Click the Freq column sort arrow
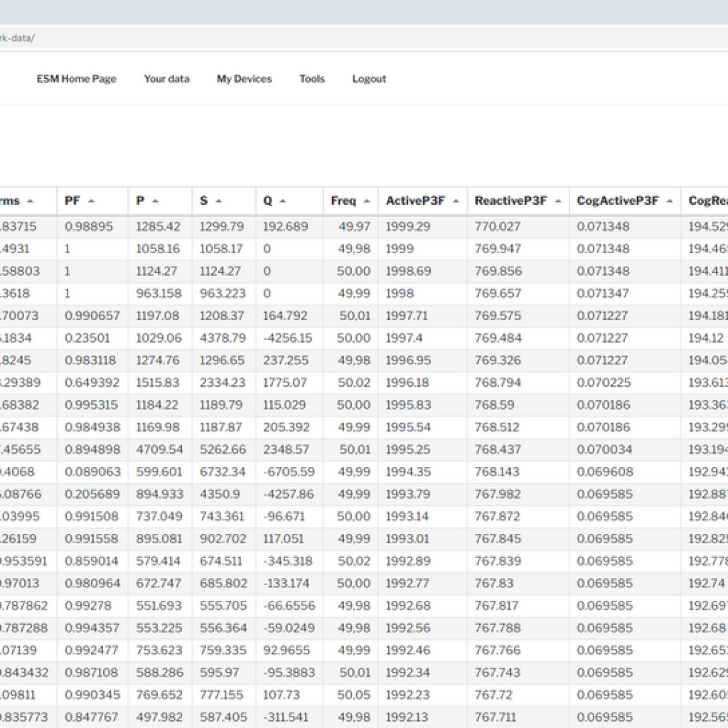The height and width of the screenshot is (728, 728). click(x=366, y=201)
